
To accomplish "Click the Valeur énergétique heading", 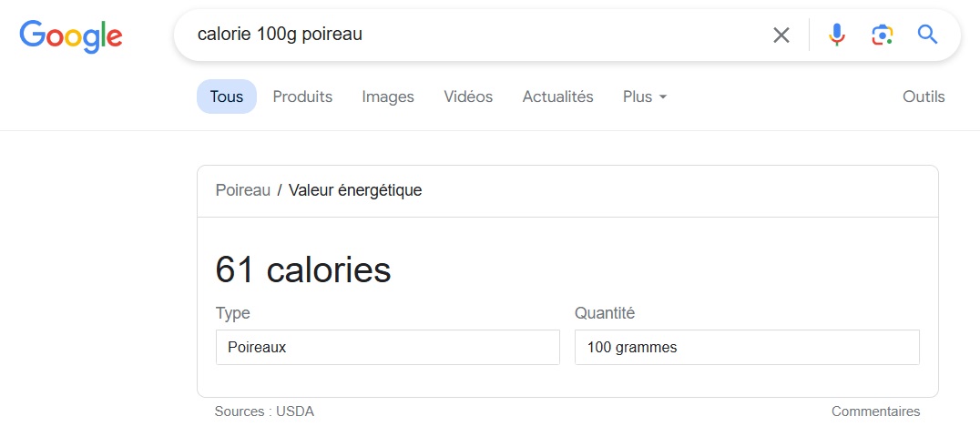I will [355, 190].
